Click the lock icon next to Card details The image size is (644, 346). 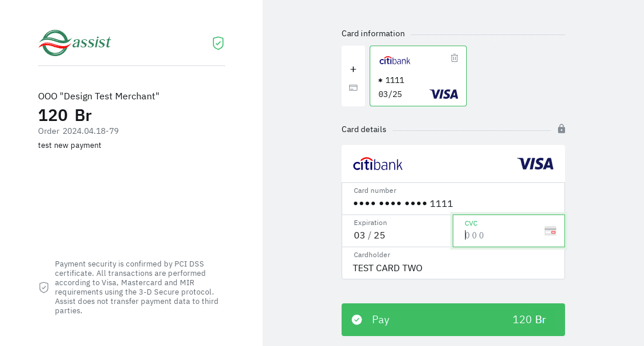[562, 129]
